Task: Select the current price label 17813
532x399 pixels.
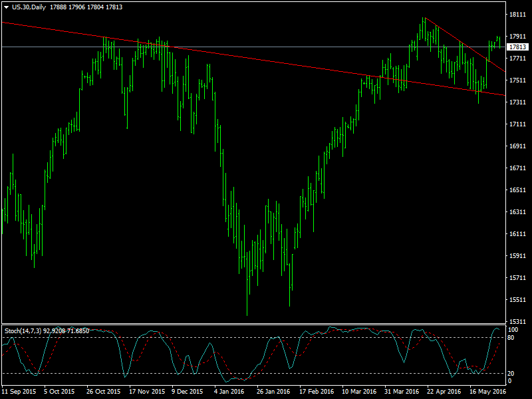Action: [517, 47]
